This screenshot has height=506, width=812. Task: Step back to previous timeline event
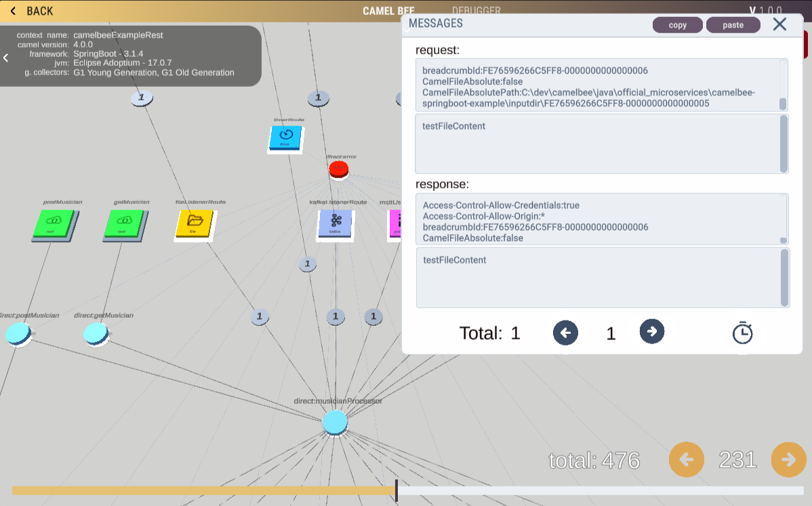tap(687, 459)
